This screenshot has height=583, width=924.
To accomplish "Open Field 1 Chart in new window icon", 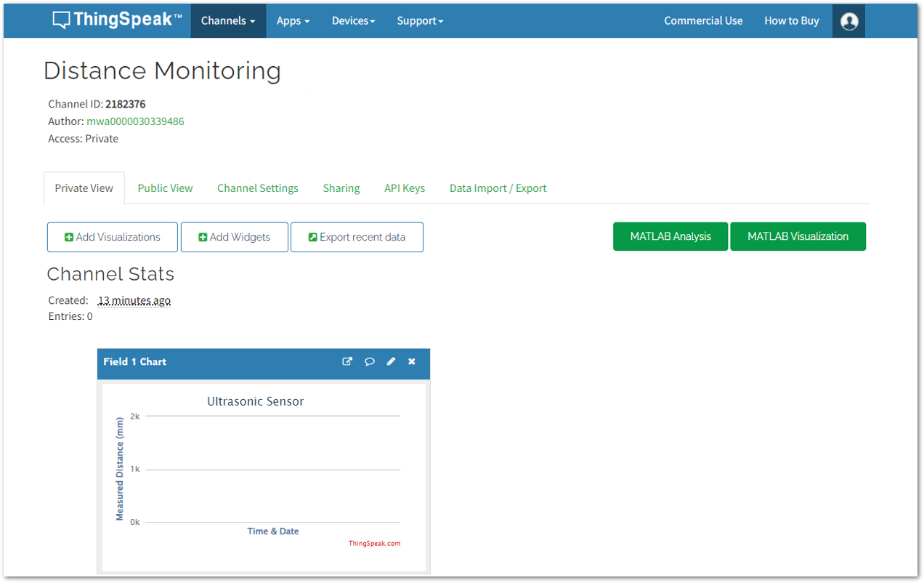I will [347, 361].
